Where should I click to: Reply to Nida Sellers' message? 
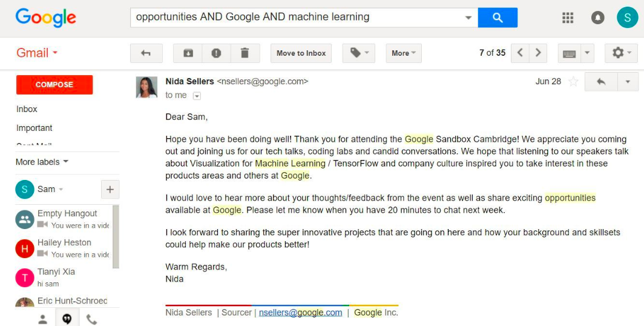pos(601,81)
